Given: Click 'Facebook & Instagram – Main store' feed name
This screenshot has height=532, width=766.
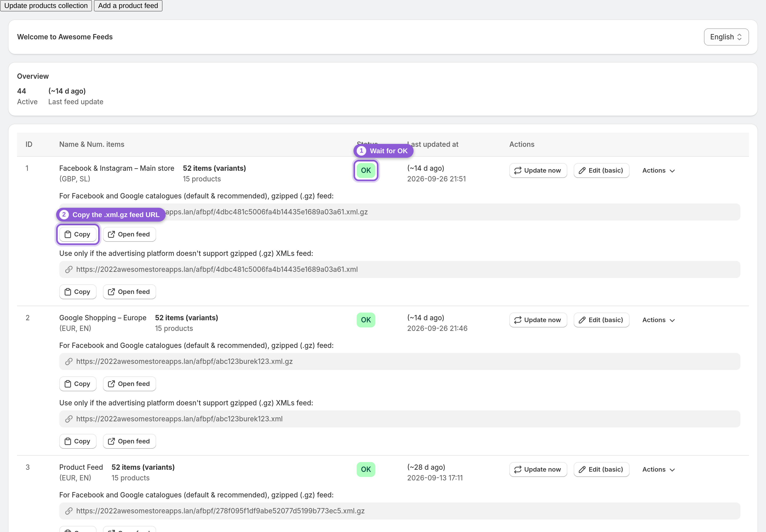Looking at the screenshot, I should (x=117, y=168).
